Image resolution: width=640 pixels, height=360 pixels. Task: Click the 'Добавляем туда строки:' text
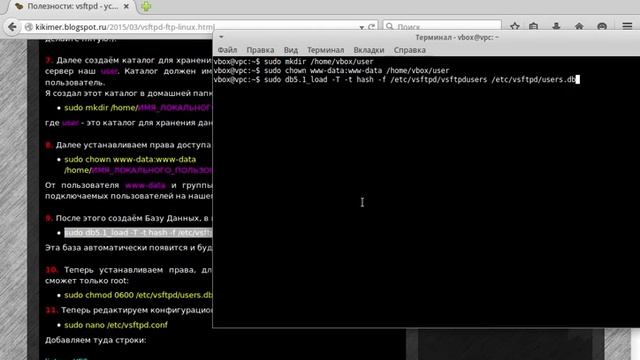[x=96, y=340]
